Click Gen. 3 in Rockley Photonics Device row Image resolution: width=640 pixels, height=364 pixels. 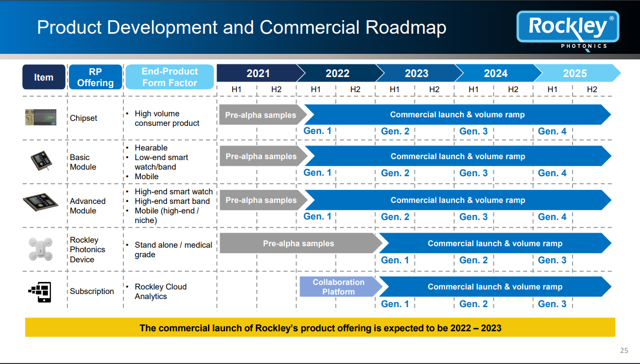pyautogui.click(x=552, y=260)
